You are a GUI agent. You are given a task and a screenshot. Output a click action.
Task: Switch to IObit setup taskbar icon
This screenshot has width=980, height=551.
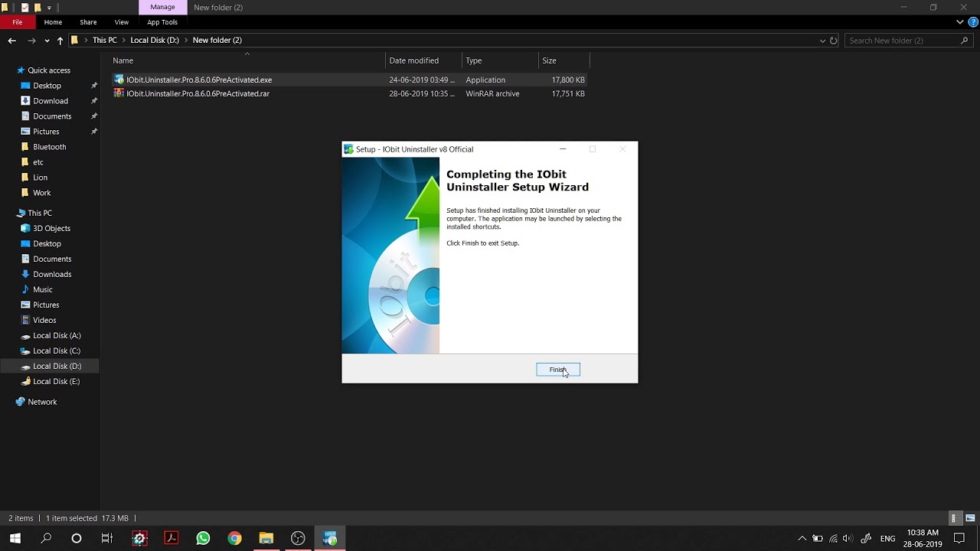point(330,539)
